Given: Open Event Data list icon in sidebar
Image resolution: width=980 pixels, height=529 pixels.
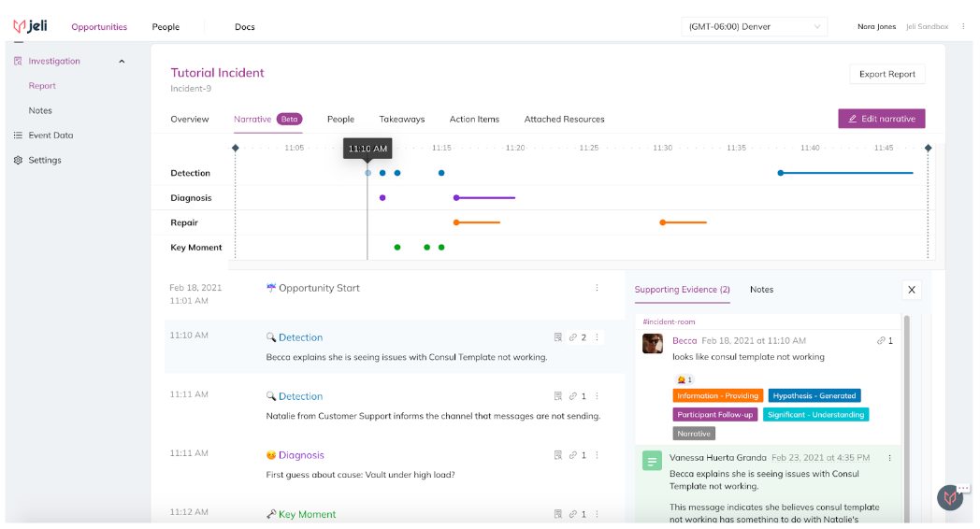Looking at the screenshot, I should 18,135.
